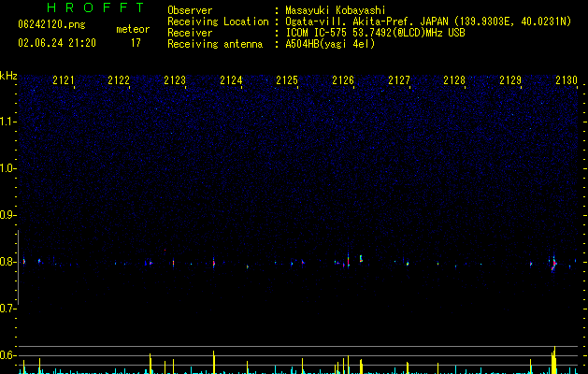Click the Receiving antenna label
The width and height of the screenshot is (588, 374).
[215, 44]
